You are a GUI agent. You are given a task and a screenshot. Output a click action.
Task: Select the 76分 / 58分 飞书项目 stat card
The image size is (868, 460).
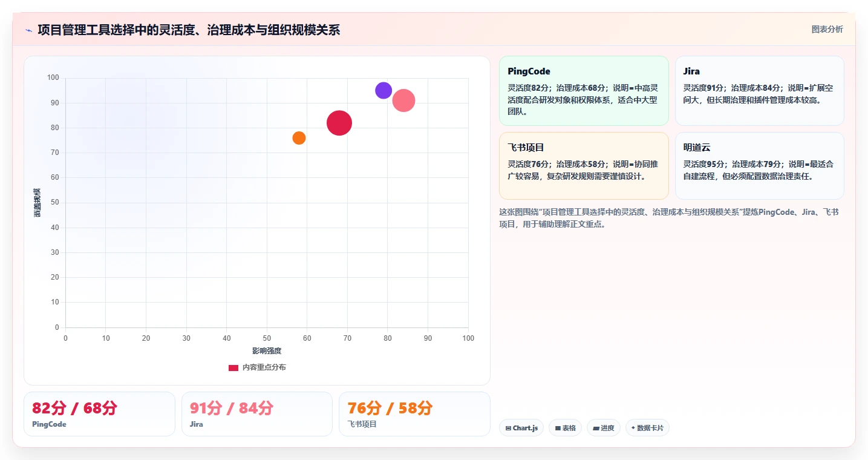414,414
